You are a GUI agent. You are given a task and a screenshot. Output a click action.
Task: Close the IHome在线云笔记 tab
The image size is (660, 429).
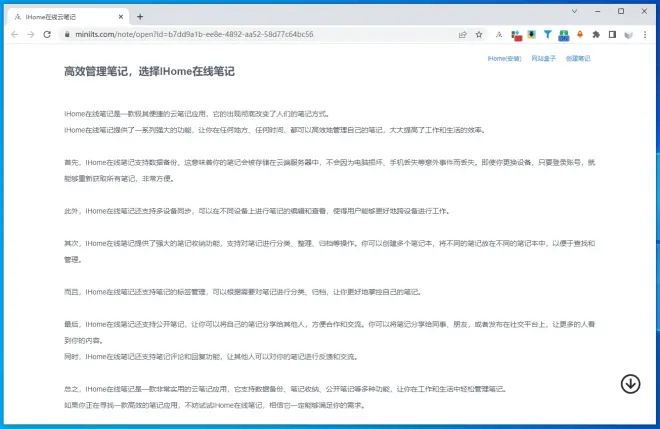[x=121, y=16]
